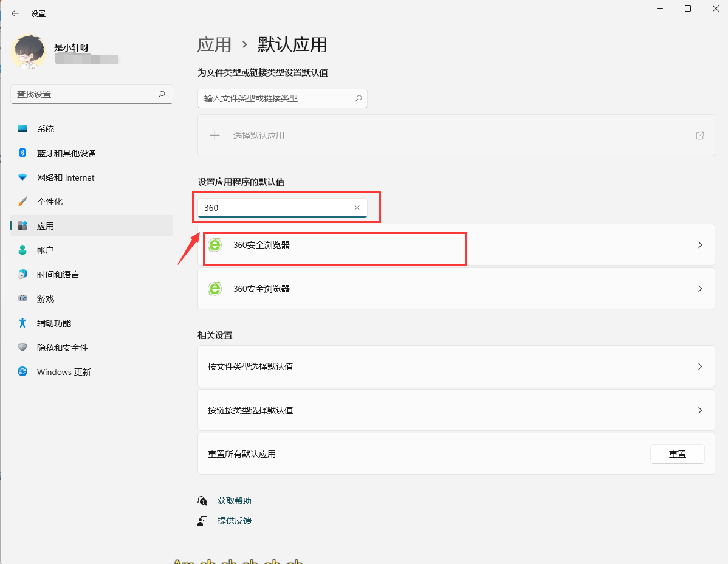Viewport: 728px width, 564px height.
Task: Click the first 360安全浏览器 app icon
Action: (215, 245)
